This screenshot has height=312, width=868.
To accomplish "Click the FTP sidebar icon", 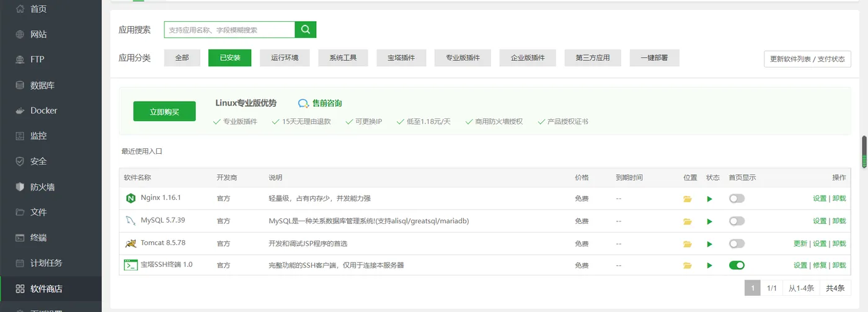I will point(20,60).
